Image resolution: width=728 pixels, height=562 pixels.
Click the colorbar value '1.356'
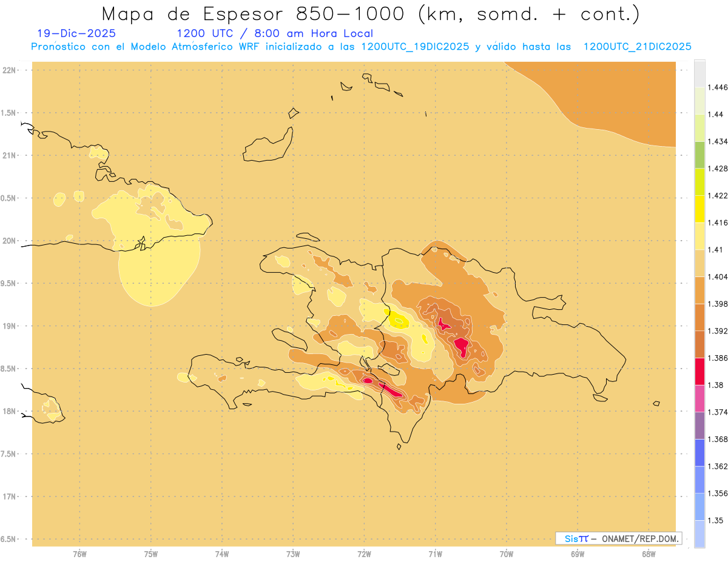click(x=717, y=493)
